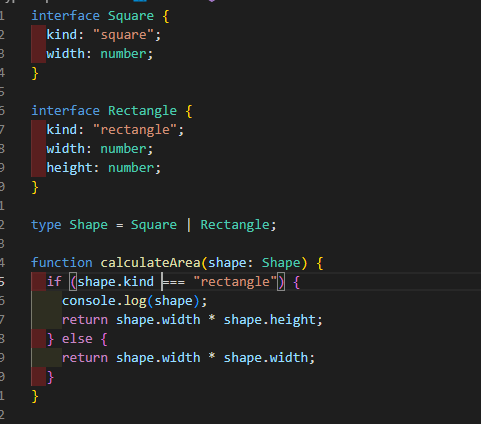Click 'shape' argument inside console.log
Viewport: 481px width, 424px height.
[x=173, y=301]
